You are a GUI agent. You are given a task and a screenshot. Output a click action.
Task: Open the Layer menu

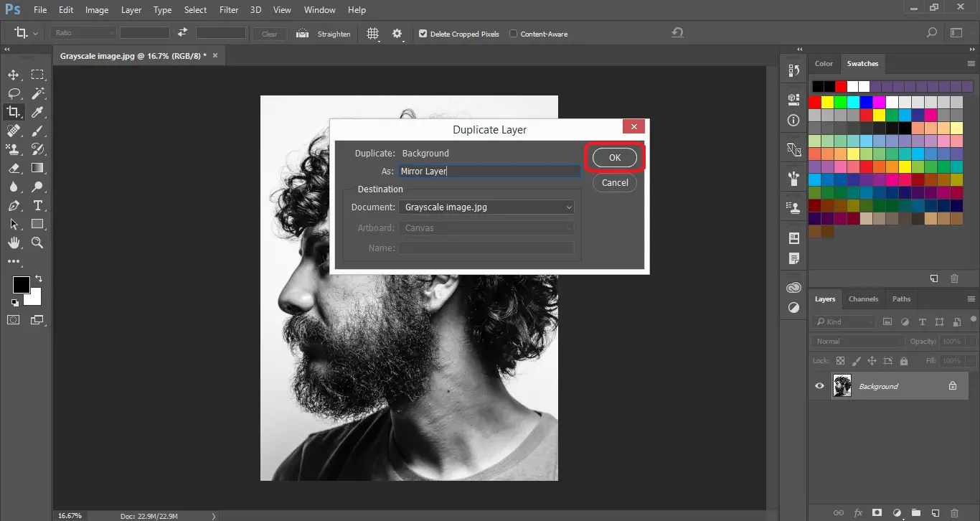click(131, 10)
